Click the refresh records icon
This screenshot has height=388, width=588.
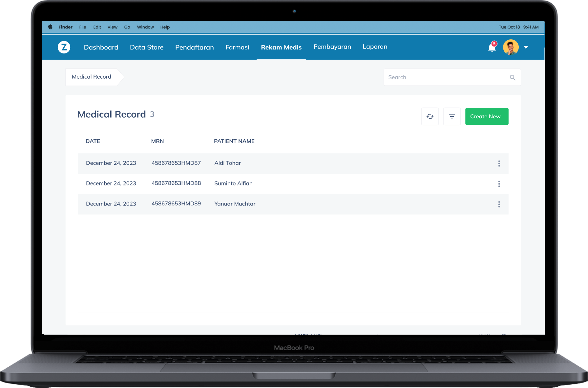click(x=430, y=116)
